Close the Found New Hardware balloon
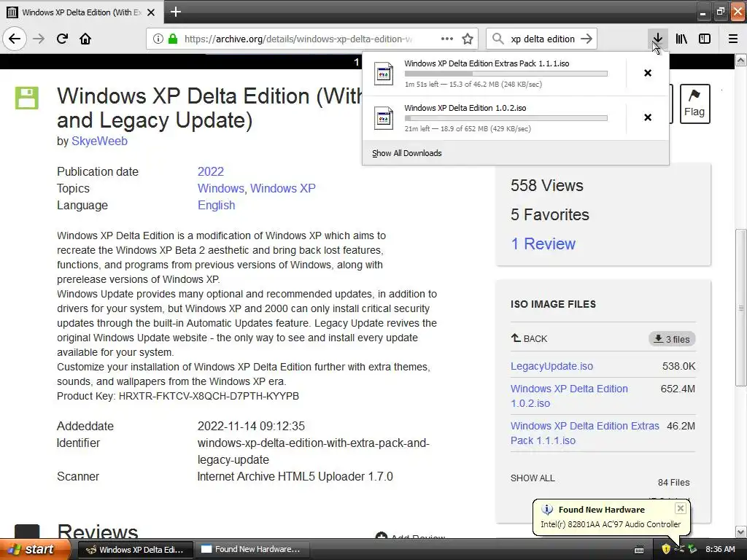 (x=681, y=508)
